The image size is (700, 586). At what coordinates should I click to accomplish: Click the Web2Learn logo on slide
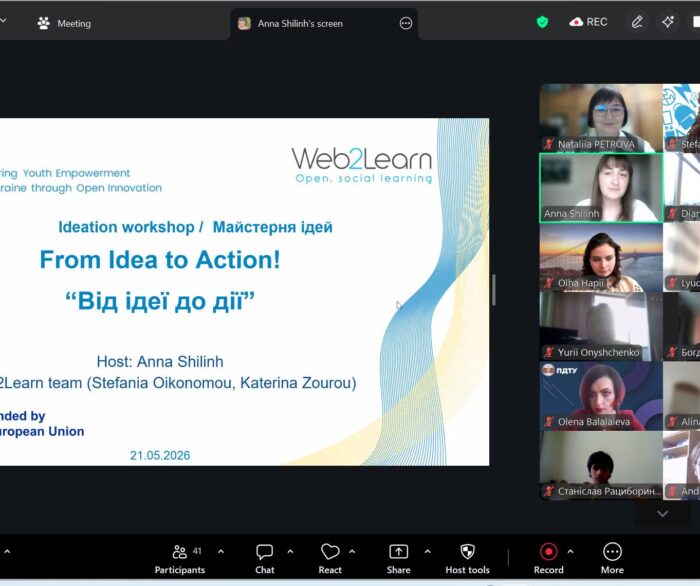pos(362,165)
